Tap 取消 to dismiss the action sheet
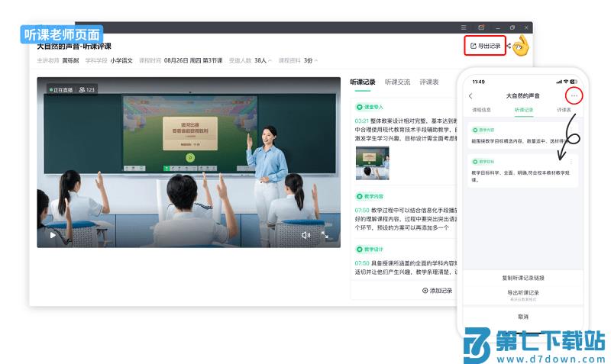Screen dimensions: 611x364 pyautogui.click(x=523, y=317)
